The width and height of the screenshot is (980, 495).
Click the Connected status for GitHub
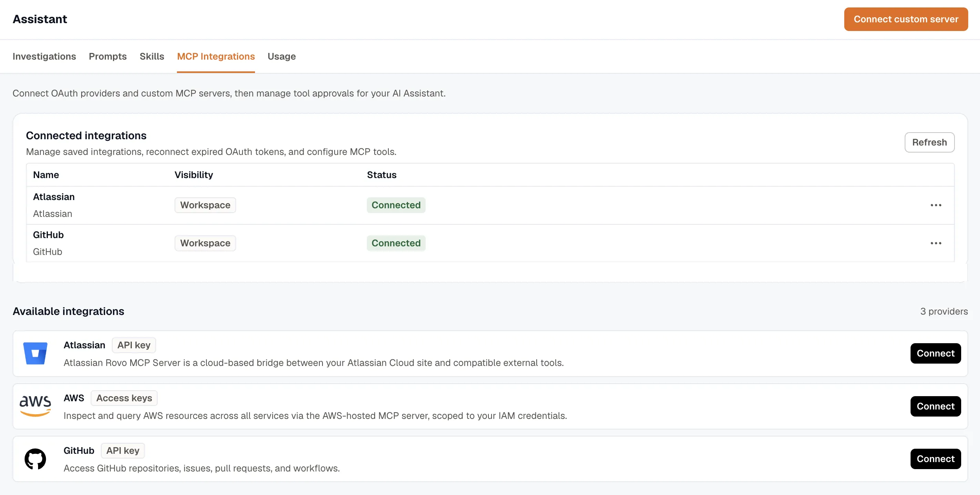[x=396, y=243]
